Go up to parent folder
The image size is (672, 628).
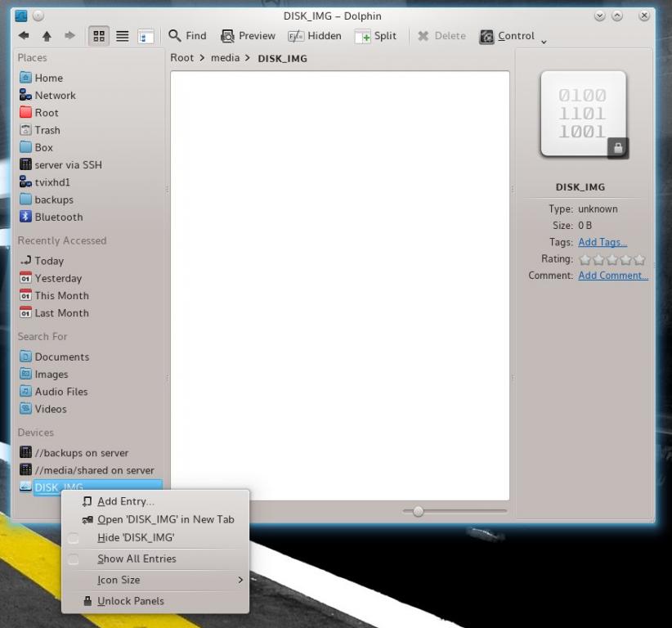pos(47,36)
